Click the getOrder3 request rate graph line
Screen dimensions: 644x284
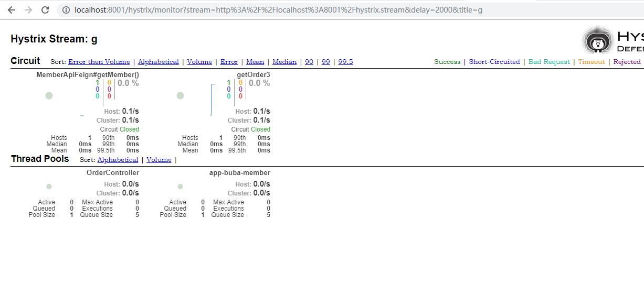212,100
